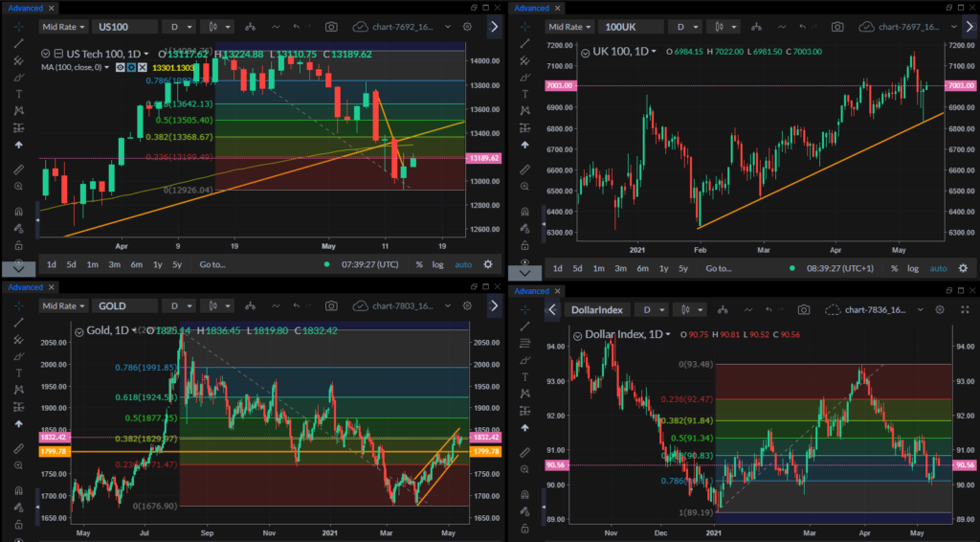Select the ruler measure tool in 100UK panel
The width and height of the screenshot is (980, 542).
(x=525, y=169)
